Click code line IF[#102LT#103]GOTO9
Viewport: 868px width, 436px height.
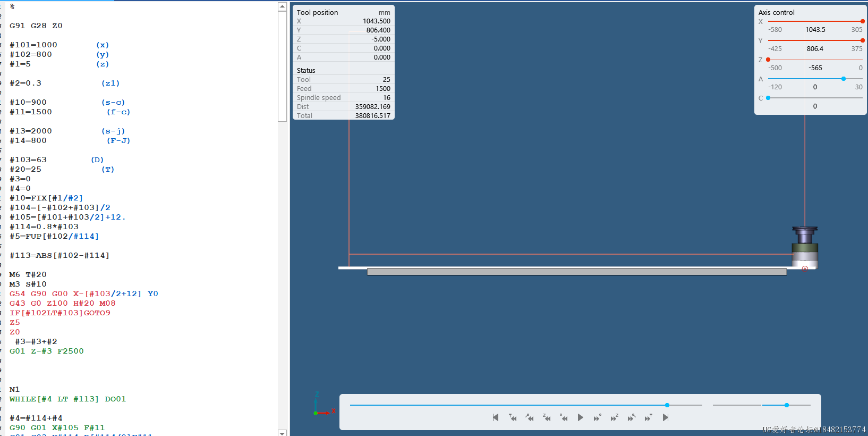(60, 313)
